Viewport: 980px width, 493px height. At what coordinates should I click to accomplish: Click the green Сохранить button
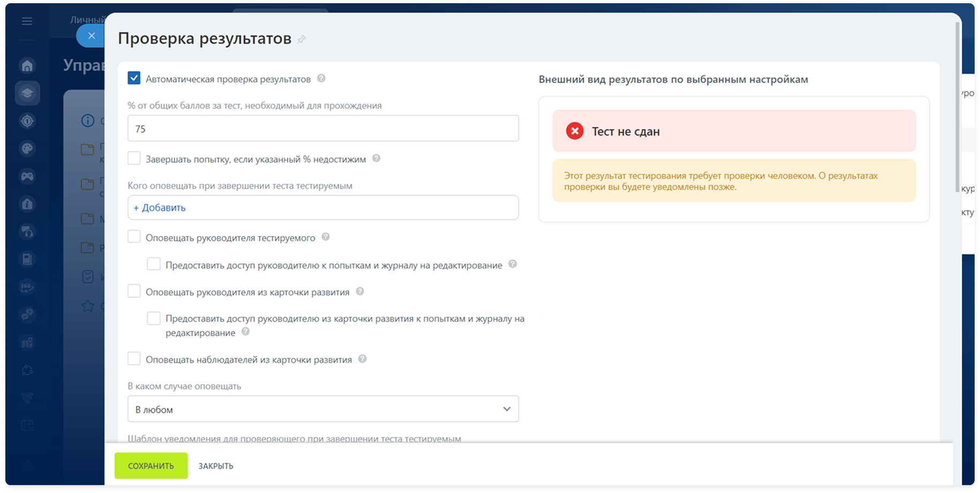point(151,466)
